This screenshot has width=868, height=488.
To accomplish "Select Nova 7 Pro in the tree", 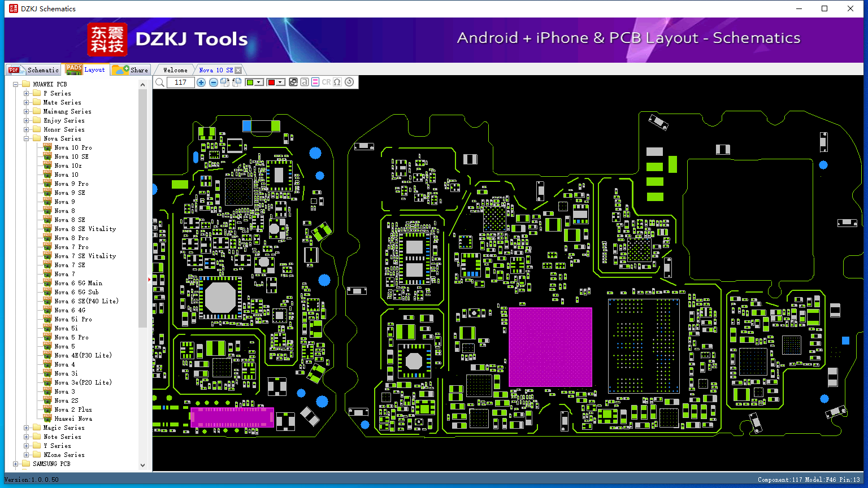I will (71, 247).
